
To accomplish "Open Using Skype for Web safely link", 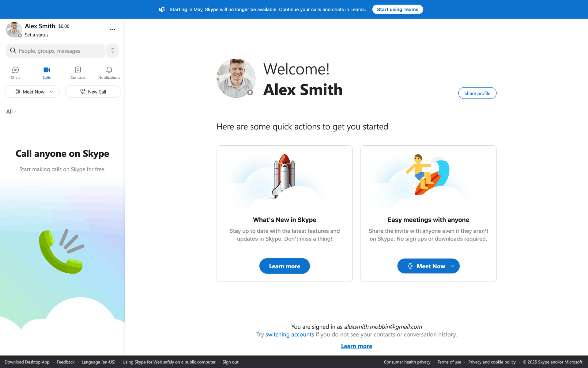I will (x=169, y=362).
